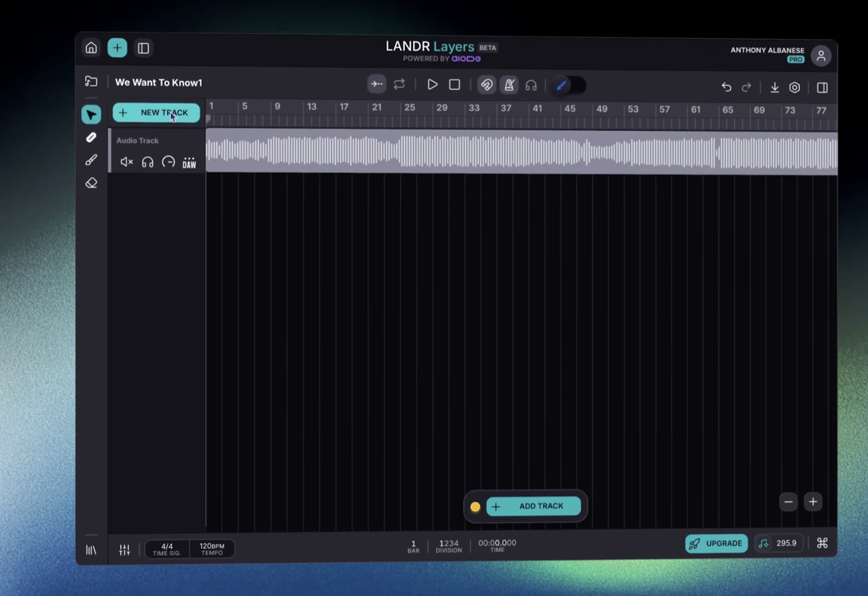Solo the Audio Track with headphones icon
The width and height of the screenshot is (868, 596).
coord(148,162)
